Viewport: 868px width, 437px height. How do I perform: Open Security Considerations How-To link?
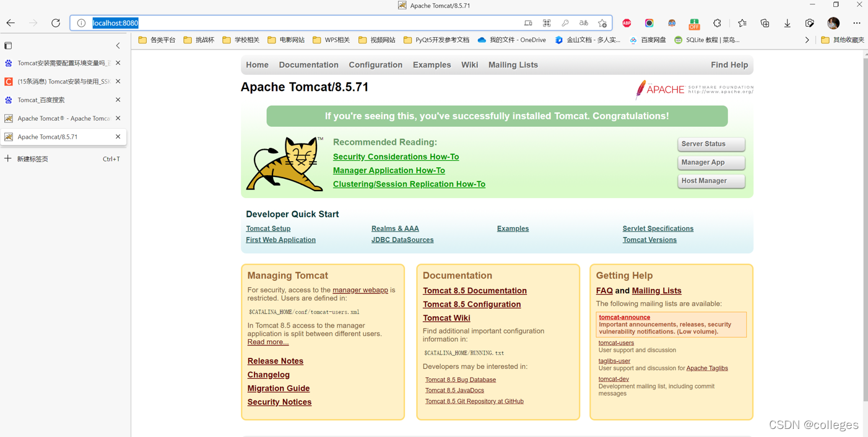[396, 157]
